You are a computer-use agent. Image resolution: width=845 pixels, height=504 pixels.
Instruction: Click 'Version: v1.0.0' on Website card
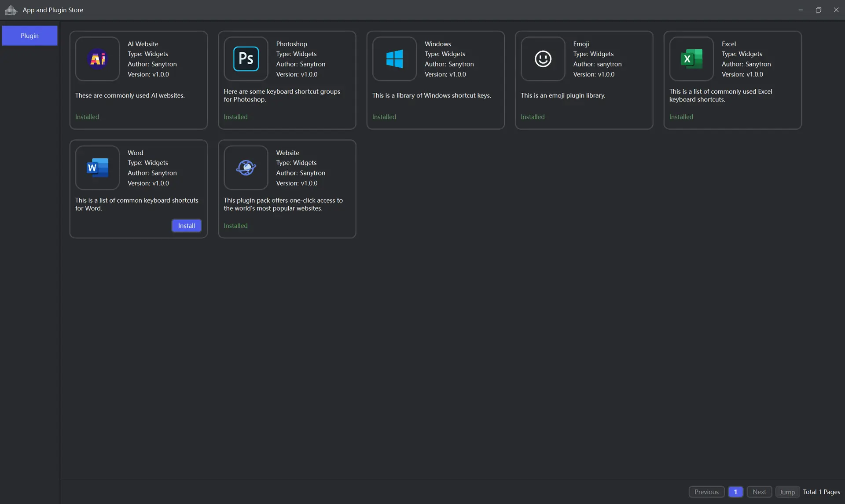point(297,183)
